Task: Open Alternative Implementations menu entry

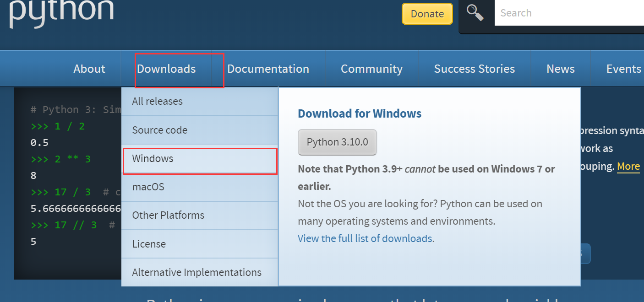Action: [196, 272]
